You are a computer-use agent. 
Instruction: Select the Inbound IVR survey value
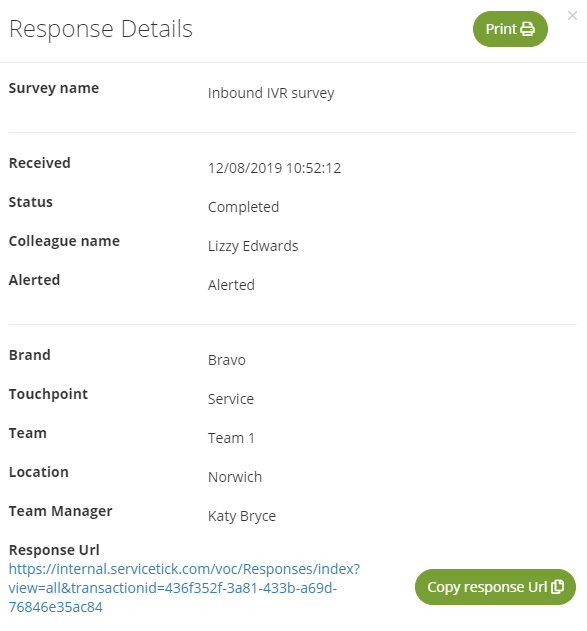(x=271, y=93)
